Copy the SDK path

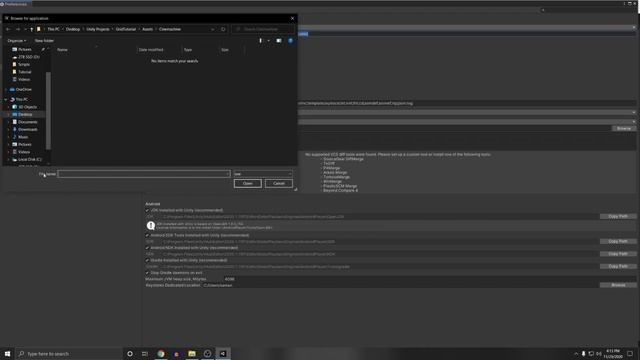(618, 241)
